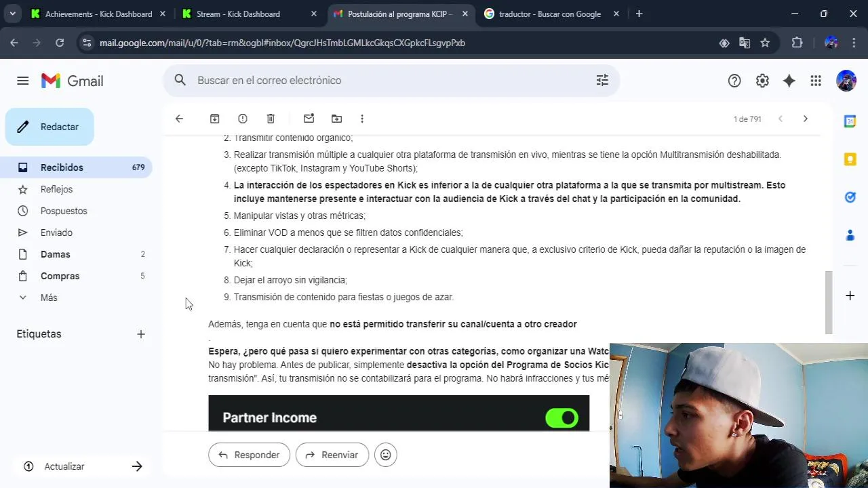Open Chrome three-dot menu
Image resolution: width=868 pixels, height=488 pixels.
coord(853,43)
